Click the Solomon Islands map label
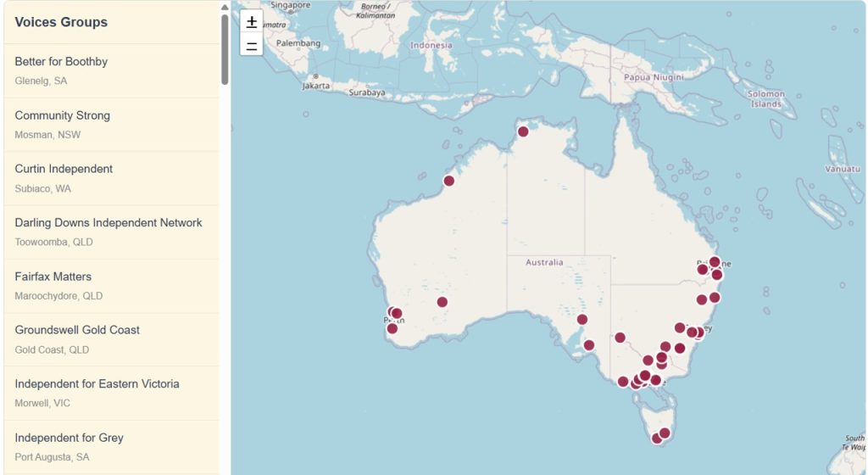The image size is (868, 475). [x=766, y=99]
